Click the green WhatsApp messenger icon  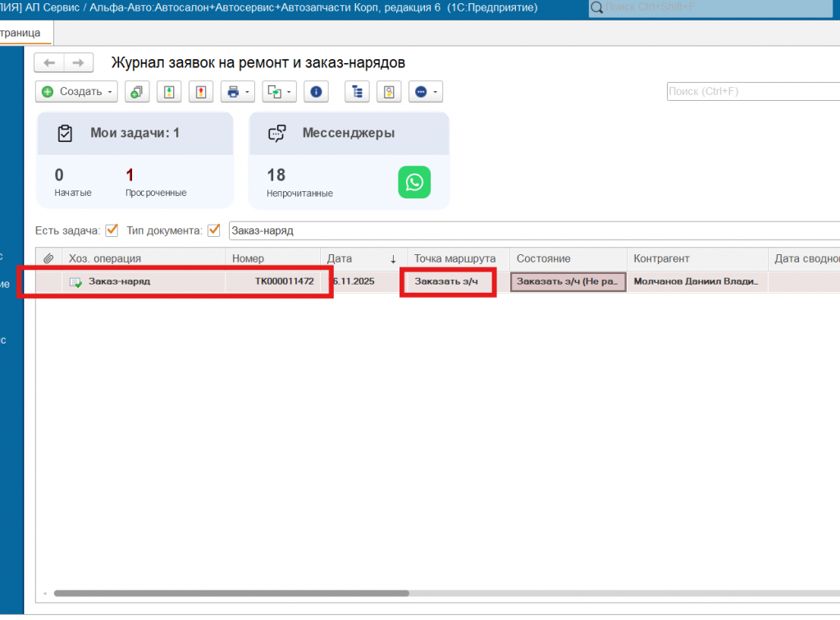coord(414,182)
